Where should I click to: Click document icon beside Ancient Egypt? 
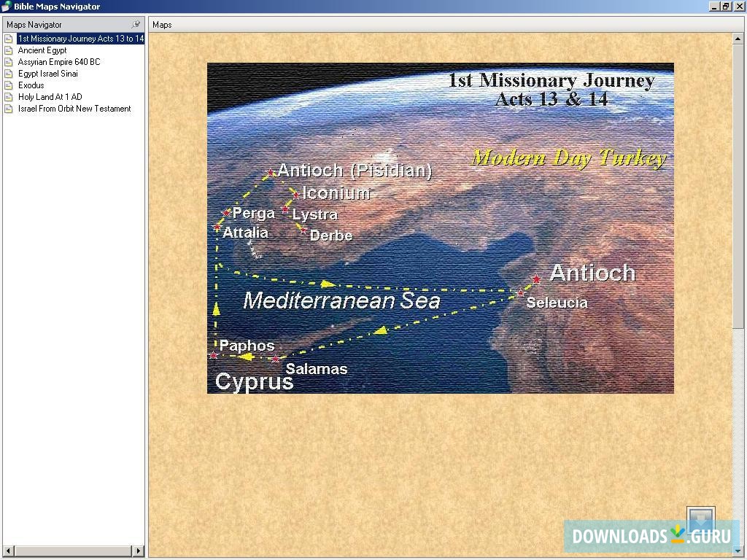click(9, 50)
